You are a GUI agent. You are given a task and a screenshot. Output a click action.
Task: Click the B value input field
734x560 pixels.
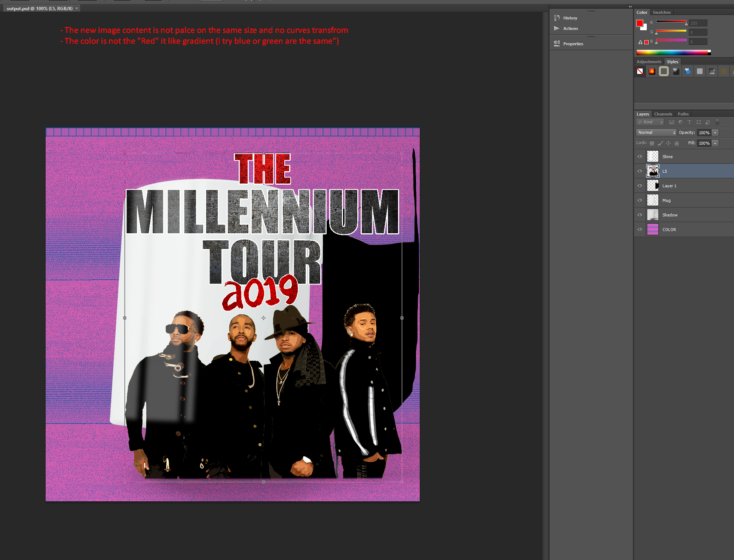pyautogui.click(x=698, y=42)
